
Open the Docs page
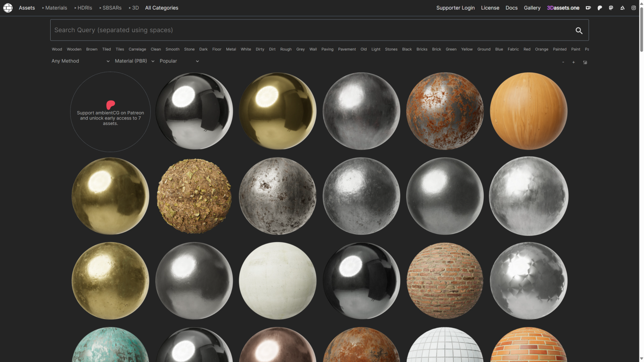[511, 8]
